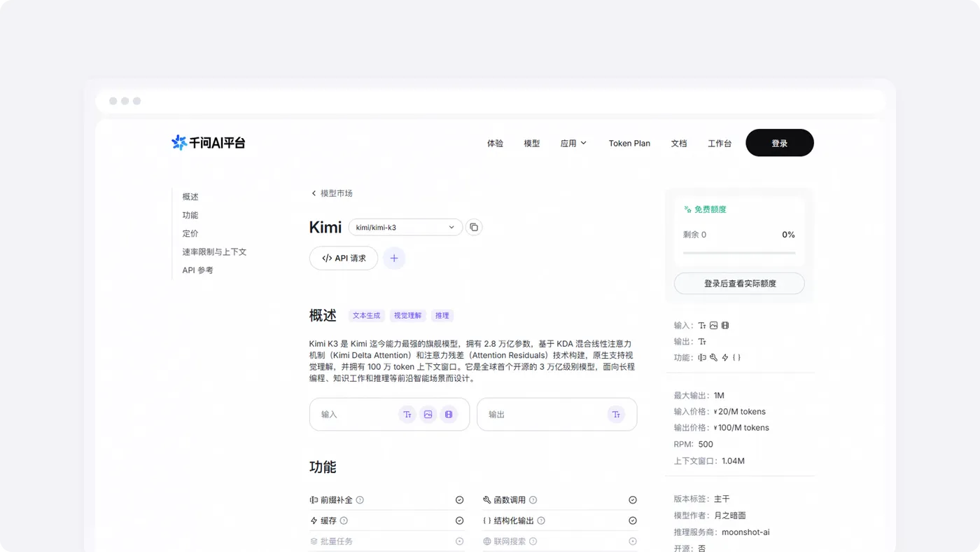
Task: Open 工作台 in the top navigation
Action: tap(720, 143)
